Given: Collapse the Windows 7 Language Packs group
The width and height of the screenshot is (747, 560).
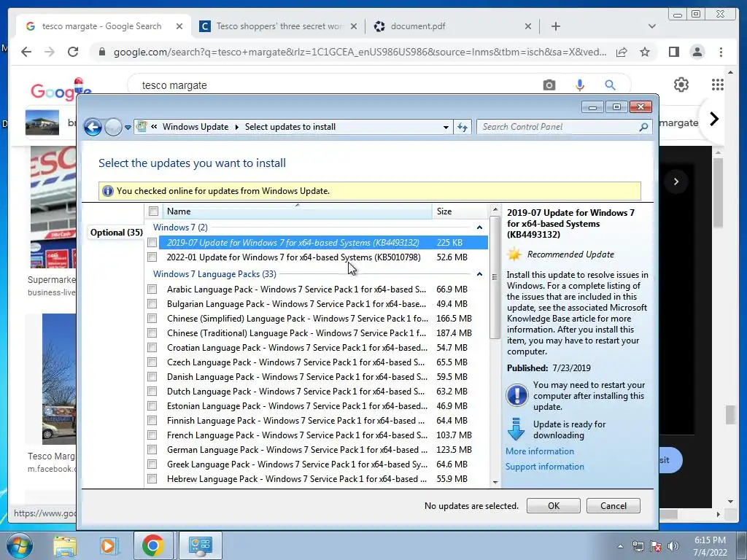Looking at the screenshot, I should coord(479,274).
